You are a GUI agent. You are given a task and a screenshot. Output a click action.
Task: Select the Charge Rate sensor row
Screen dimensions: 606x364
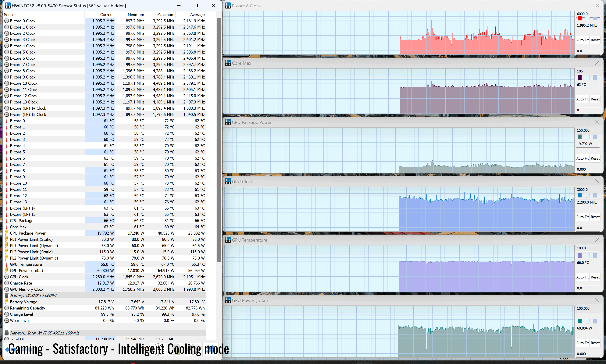[x=105, y=283]
